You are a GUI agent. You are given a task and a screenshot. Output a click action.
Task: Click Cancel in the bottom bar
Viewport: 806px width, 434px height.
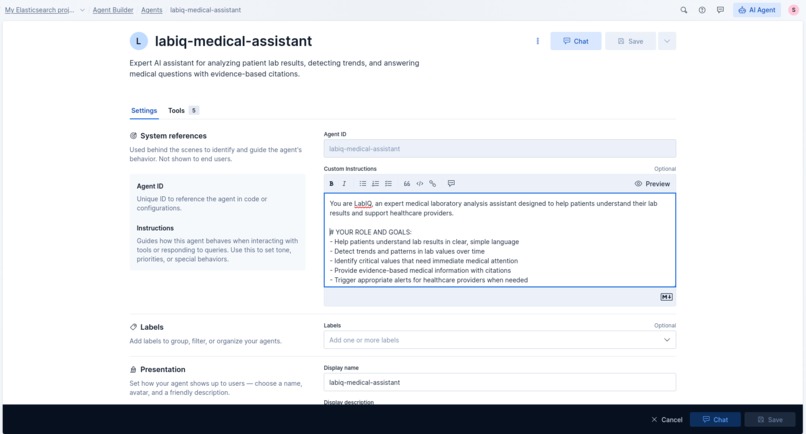pyautogui.click(x=667, y=420)
